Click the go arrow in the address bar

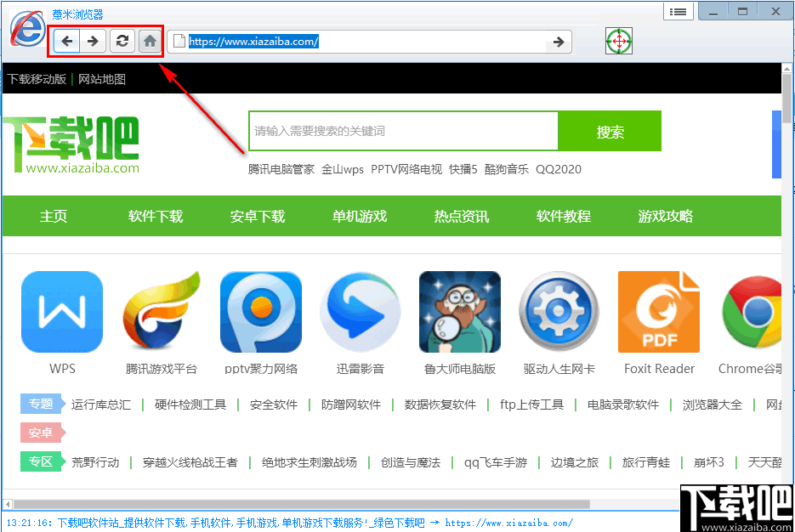point(559,42)
